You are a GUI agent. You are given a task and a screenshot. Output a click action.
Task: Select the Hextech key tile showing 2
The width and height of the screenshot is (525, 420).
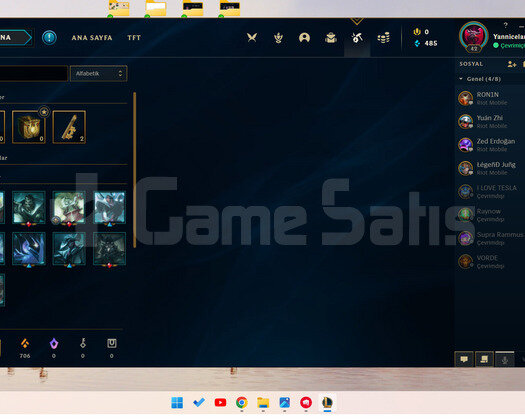coord(69,127)
